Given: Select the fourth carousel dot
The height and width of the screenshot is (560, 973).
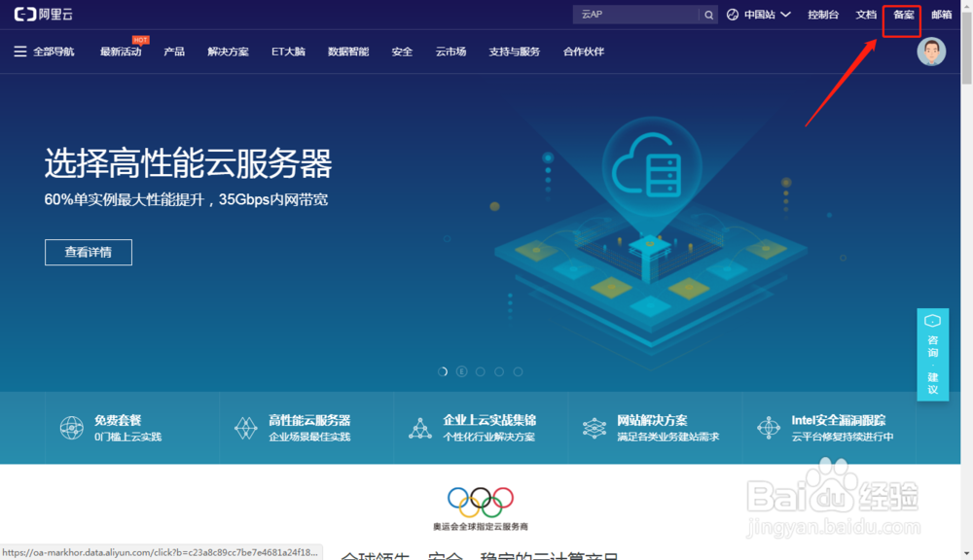Looking at the screenshot, I should (499, 371).
